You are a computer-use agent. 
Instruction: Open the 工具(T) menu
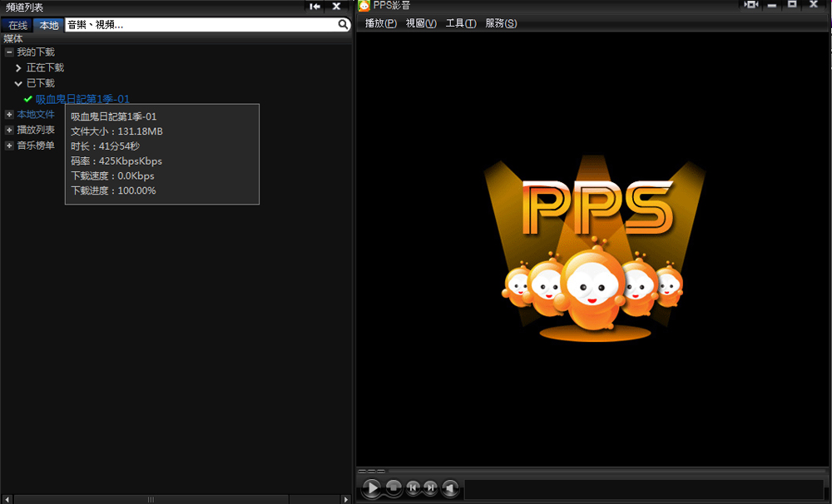(461, 23)
